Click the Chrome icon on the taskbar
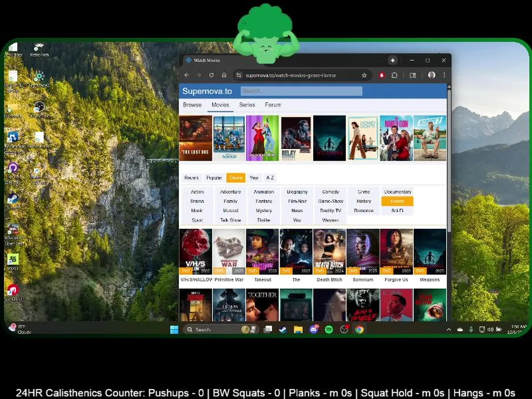Image resolution: width=532 pixels, height=399 pixels. pos(359,329)
